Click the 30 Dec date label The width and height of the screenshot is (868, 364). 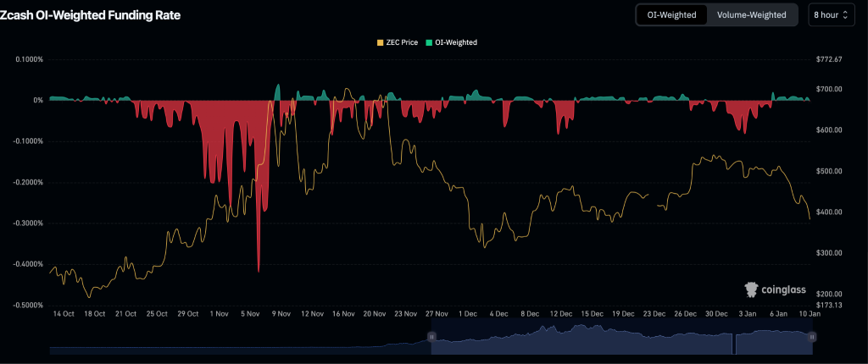pos(716,314)
